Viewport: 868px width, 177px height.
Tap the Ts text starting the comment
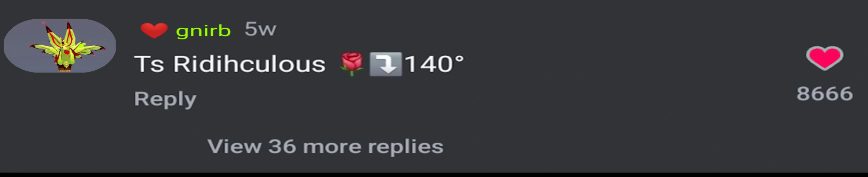(x=149, y=63)
